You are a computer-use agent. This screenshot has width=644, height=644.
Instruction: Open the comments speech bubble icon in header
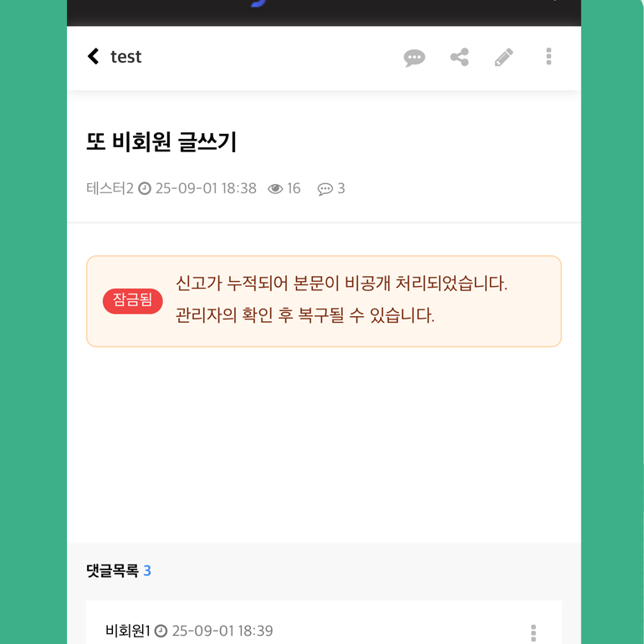(414, 57)
